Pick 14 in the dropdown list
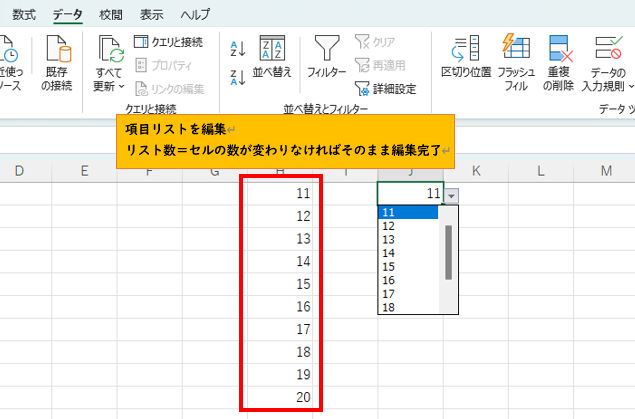635x419 pixels. (x=408, y=253)
